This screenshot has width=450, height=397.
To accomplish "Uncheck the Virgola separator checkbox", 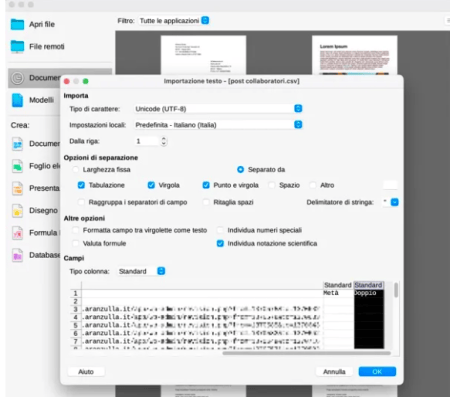I will pos(151,185).
